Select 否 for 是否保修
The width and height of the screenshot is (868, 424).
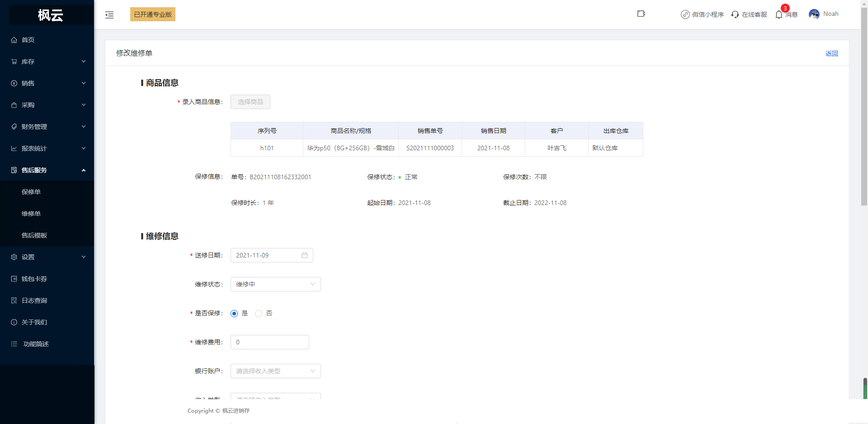point(259,314)
